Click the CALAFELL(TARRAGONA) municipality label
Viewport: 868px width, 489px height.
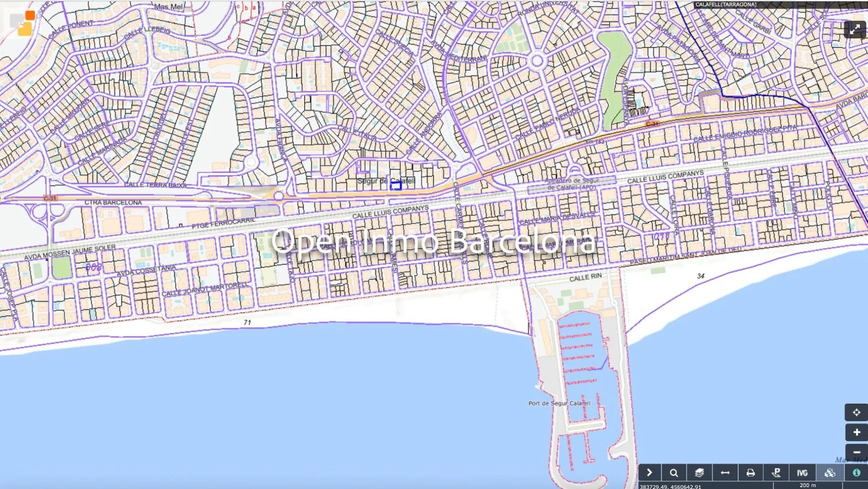coord(726,5)
